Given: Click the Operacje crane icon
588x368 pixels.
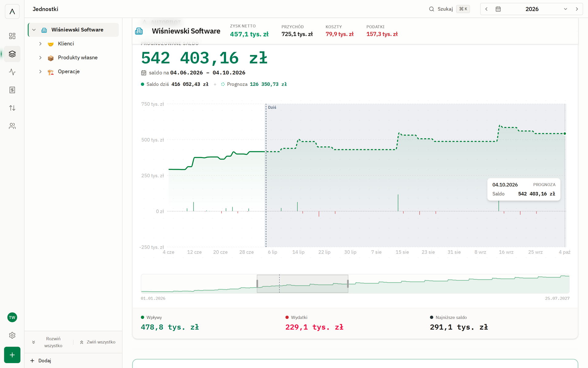Looking at the screenshot, I should (x=51, y=72).
